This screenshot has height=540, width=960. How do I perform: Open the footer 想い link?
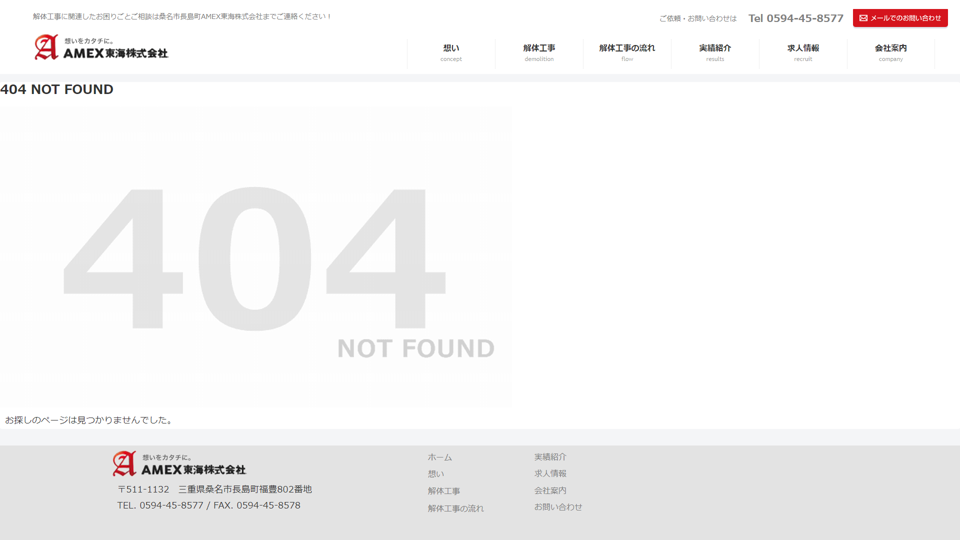pyautogui.click(x=436, y=474)
